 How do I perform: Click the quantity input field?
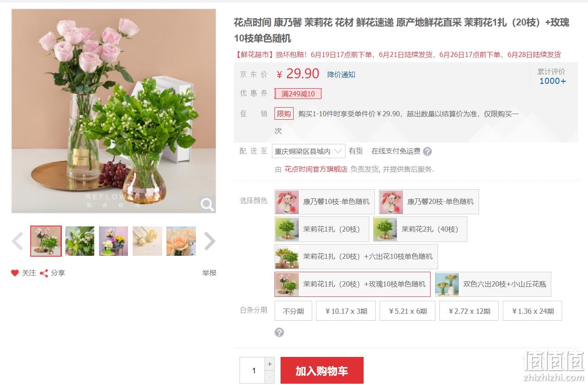(254, 370)
